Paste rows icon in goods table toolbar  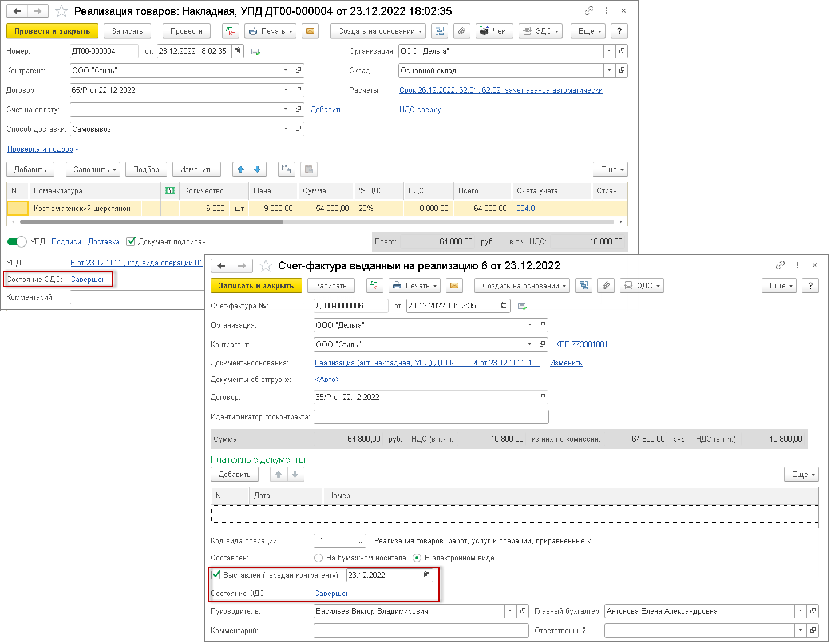309,169
